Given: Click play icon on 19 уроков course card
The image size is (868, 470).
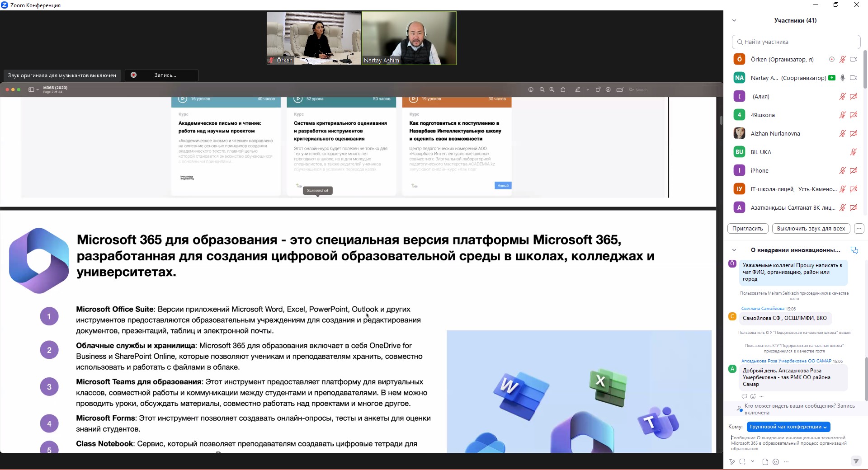Looking at the screenshot, I should click(413, 99).
